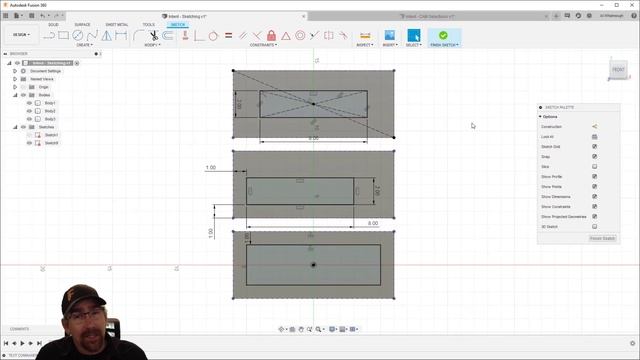640x360 pixels.
Task: Select the Fit Point Spline tool
Action: coord(92,36)
